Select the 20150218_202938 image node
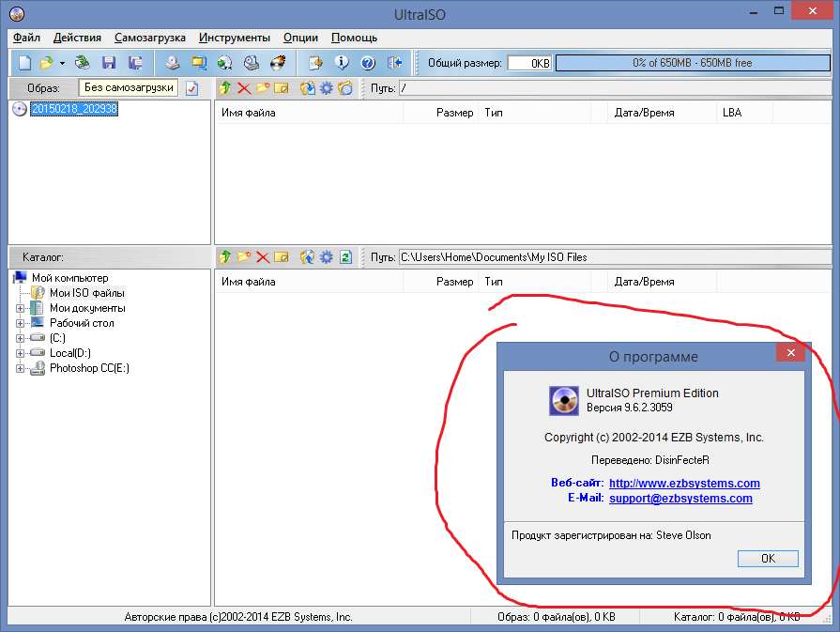The height and width of the screenshot is (632, 840). click(x=74, y=109)
